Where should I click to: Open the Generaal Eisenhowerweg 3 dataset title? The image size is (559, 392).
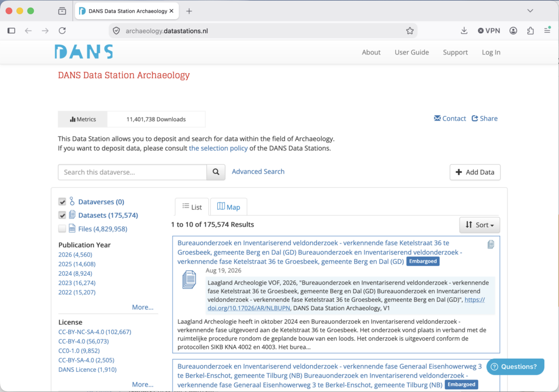tap(329, 376)
